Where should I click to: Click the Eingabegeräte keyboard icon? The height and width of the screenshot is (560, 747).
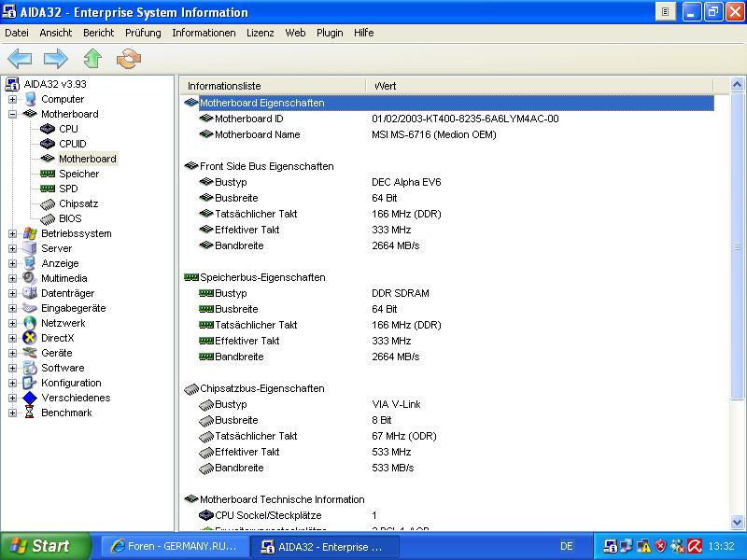30,308
